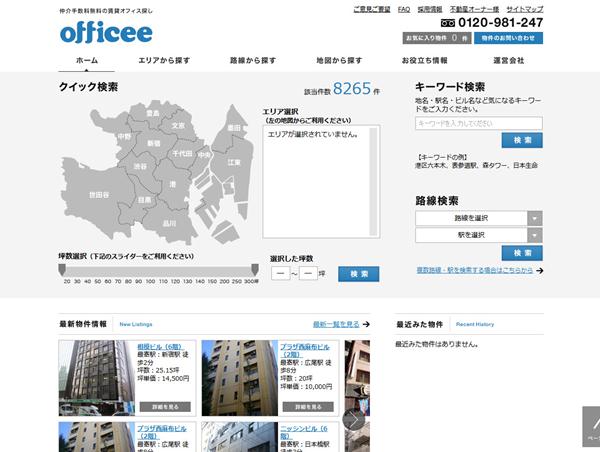The image size is (600, 452).
Task: Go to ホーム tab
Action: point(87,60)
